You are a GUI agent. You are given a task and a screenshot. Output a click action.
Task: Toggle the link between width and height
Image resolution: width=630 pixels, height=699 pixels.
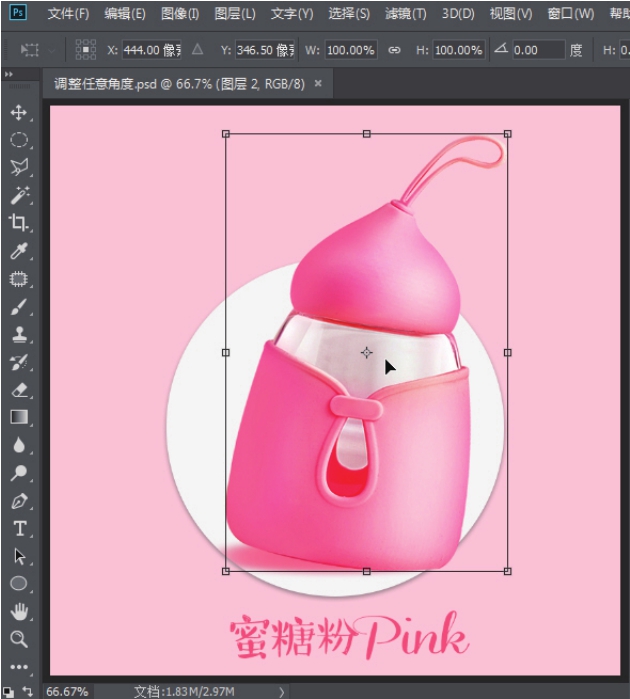tap(394, 50)
